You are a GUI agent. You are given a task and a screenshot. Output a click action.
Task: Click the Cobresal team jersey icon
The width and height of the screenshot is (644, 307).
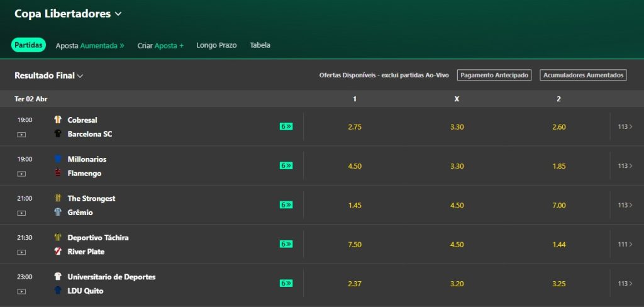coord(58,120)
